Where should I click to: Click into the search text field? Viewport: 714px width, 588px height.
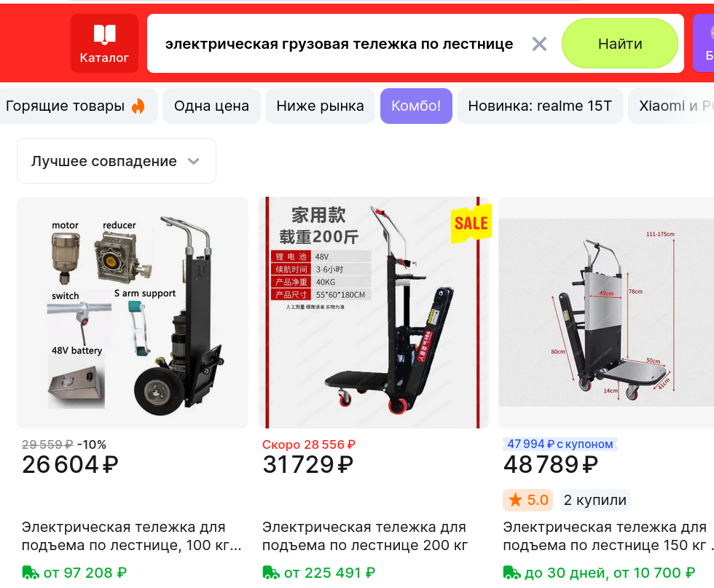click(x=339, y=44)
